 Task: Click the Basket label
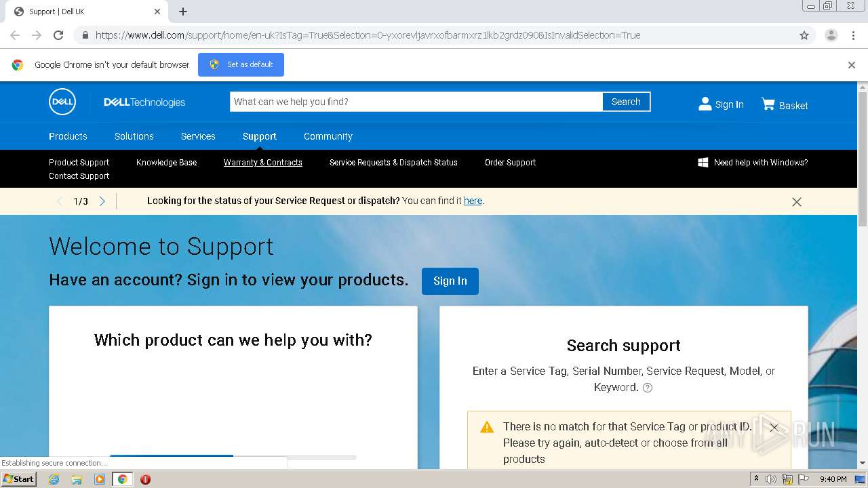(x=793, y=106)
